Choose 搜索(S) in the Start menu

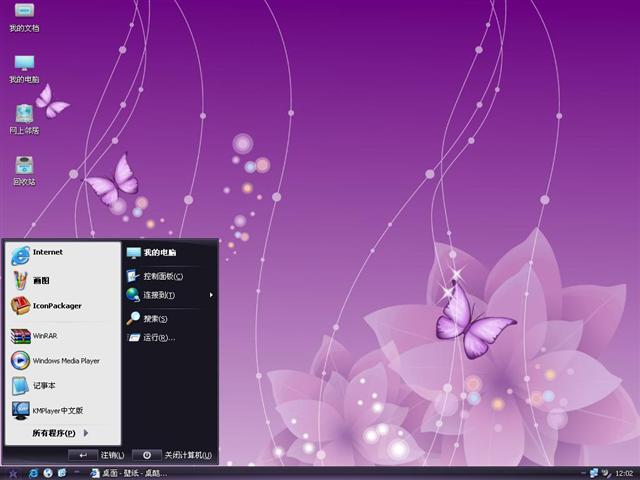[x=155, y=319]
